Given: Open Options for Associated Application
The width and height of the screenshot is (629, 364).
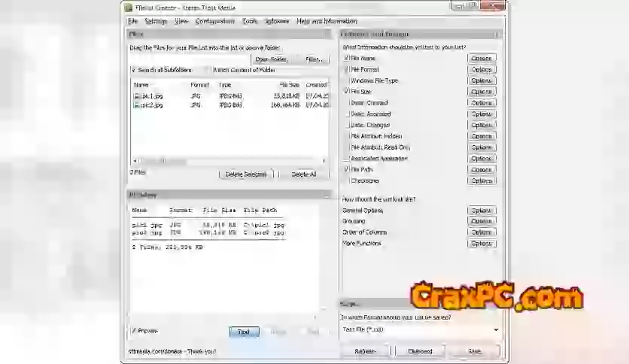Looking at the screenshot, I should coord(482,159).
